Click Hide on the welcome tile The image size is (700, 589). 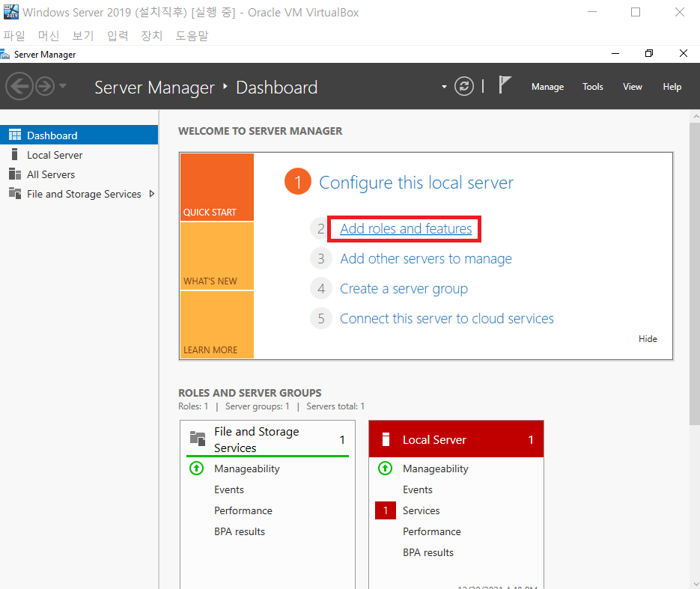tap(648, 339)
